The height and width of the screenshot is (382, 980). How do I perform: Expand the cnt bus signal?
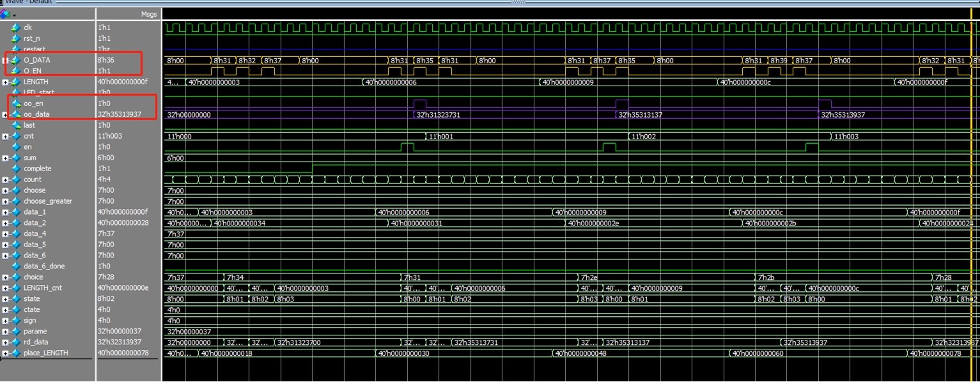5,136
